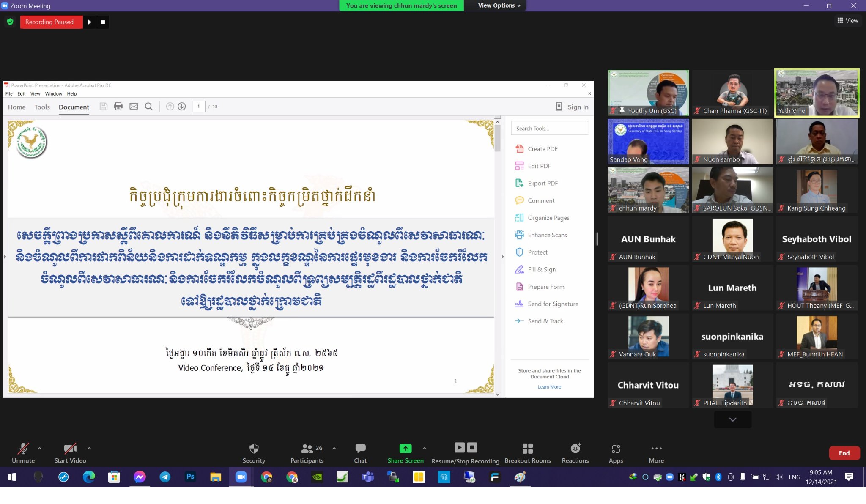866x504 pixels.
Task: Show more participants with down chevron
Action: coord(733,419)
